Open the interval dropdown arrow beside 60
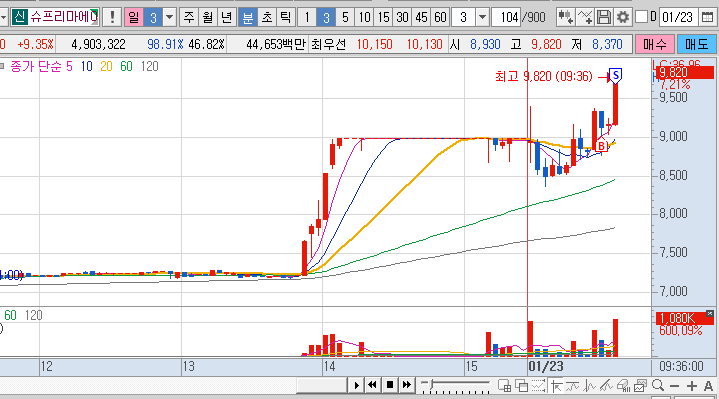Screen dimensions: 719x399 (x=482, y=17)
